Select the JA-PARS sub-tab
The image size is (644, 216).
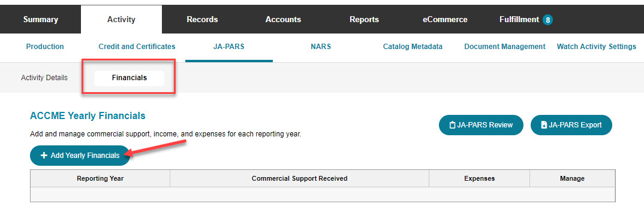pyautogui.click(x=229, y=47)
